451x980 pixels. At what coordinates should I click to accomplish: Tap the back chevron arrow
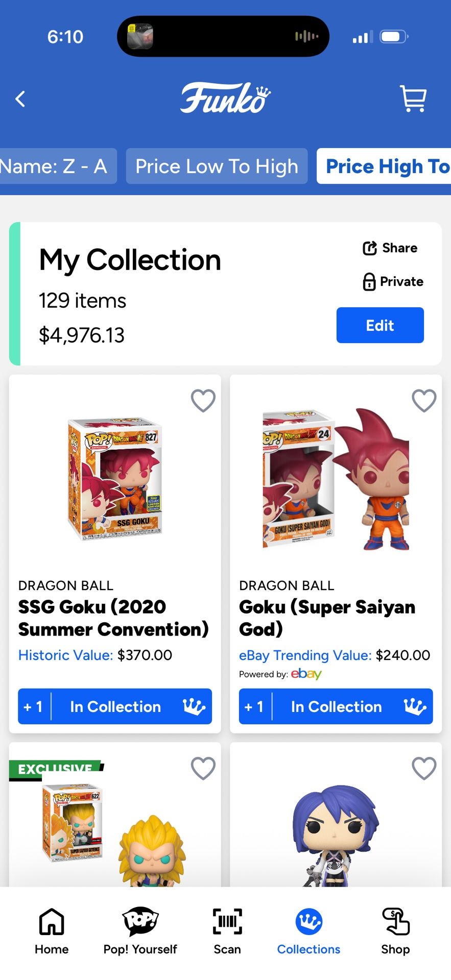pos(20,99)
